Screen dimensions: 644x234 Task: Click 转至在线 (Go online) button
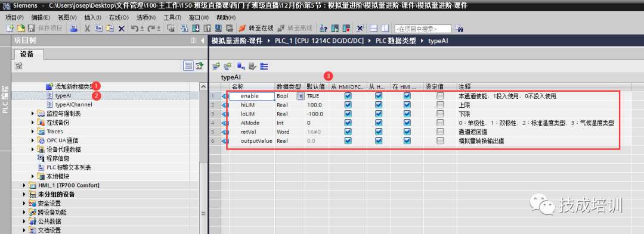point(256,28)
